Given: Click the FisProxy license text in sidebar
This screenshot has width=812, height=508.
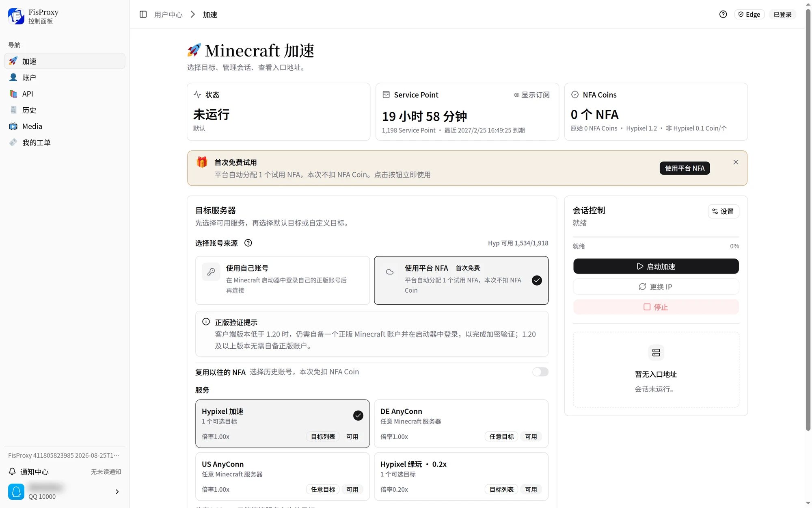Looking at the screenshot, I should tap(64, 455).
